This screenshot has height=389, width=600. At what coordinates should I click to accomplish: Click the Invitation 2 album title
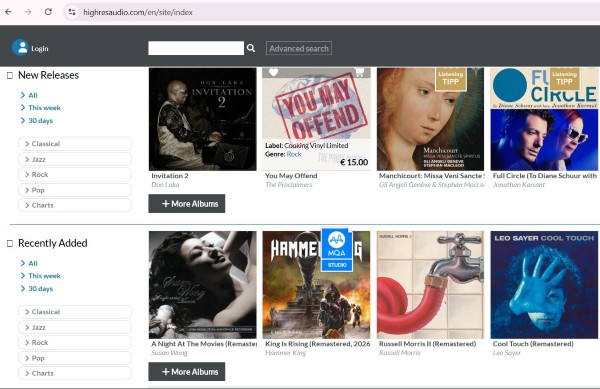click(x=170, y=176)
